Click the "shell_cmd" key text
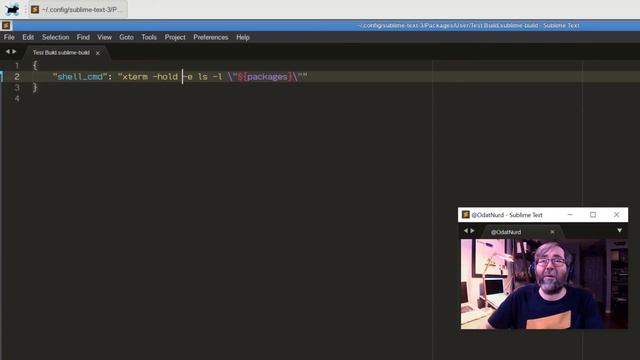 [x=80, y=77]
